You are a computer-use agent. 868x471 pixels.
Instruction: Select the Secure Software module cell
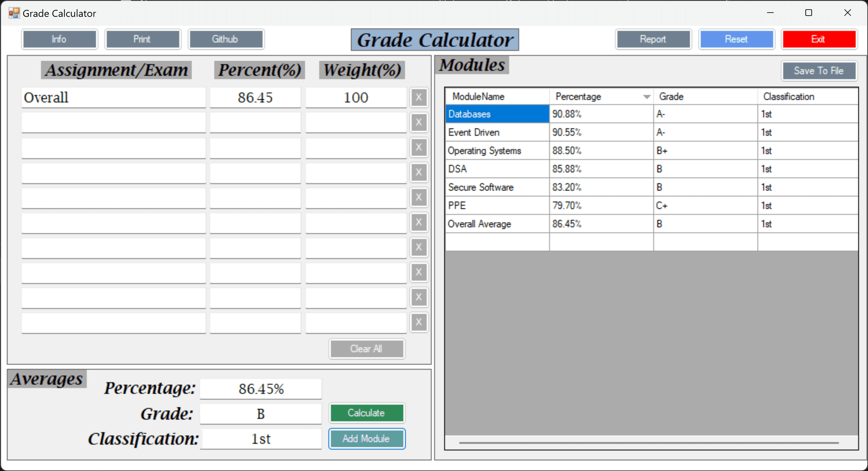(x=497, y=187)
